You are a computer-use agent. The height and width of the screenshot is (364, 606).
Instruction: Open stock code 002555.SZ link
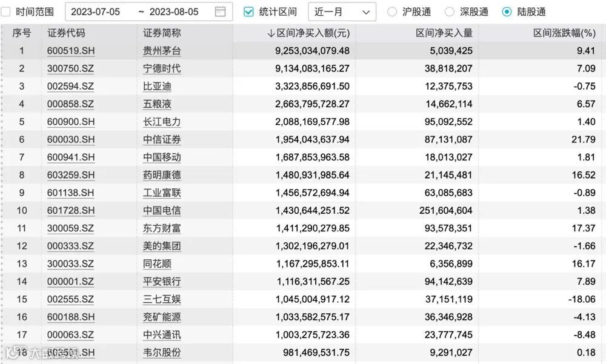(x=70, y=300)
